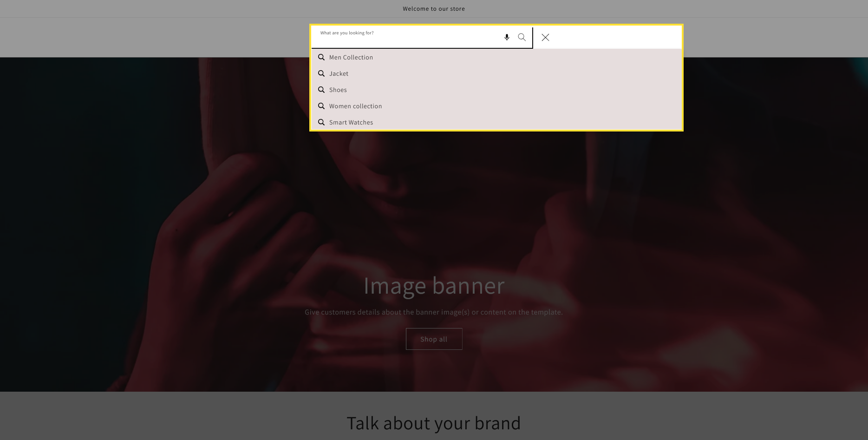868x440 pixels.
Task: Choose the Smart Watches suggestion text
Action: 351,122
